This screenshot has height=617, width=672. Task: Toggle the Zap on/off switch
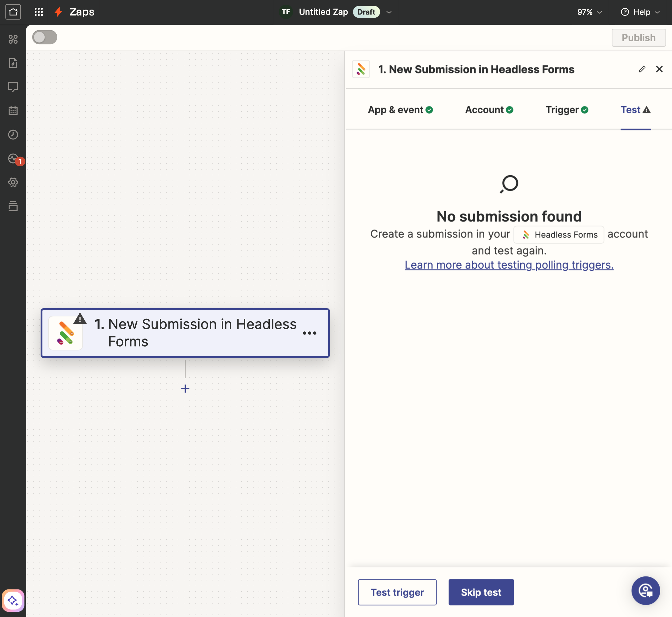[x=45, y=37]
